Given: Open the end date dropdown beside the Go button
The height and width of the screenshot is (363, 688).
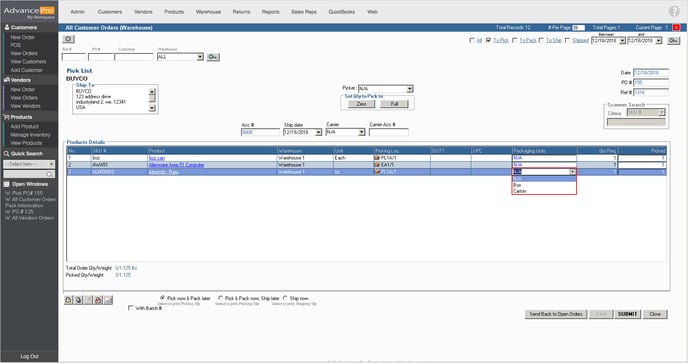Looking at the screenshot, I should click(x=659, y=40).
